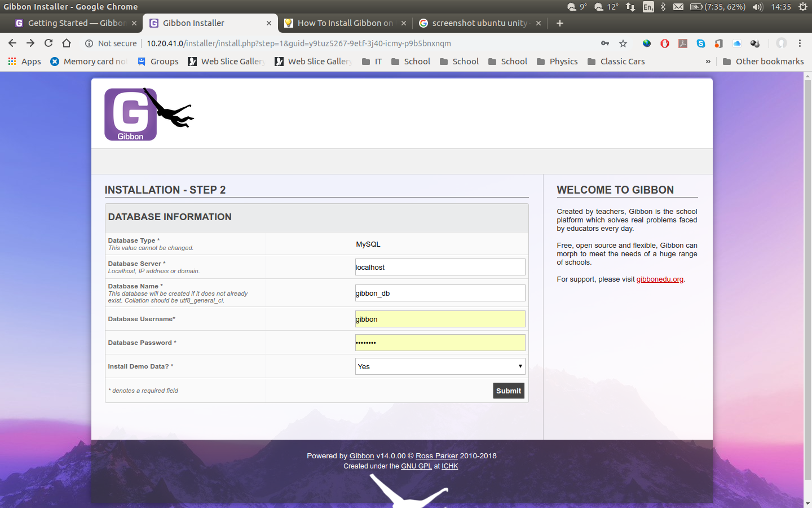Open the Chrome three-dot menu
This screenshot has height=508, width=812.
pyautogui.click(x=800, y=43)
